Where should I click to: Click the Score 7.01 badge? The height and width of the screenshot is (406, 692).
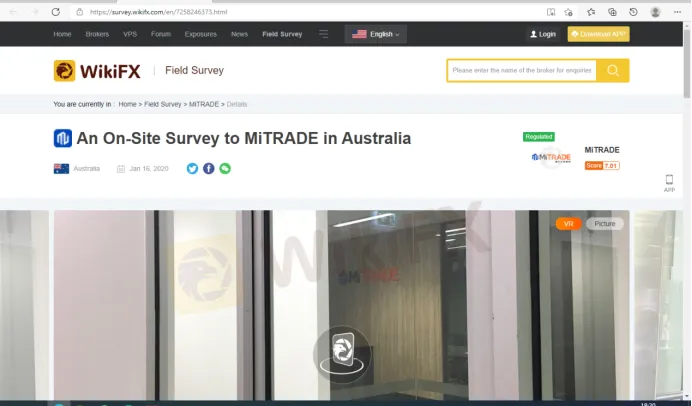click(602, 165)
